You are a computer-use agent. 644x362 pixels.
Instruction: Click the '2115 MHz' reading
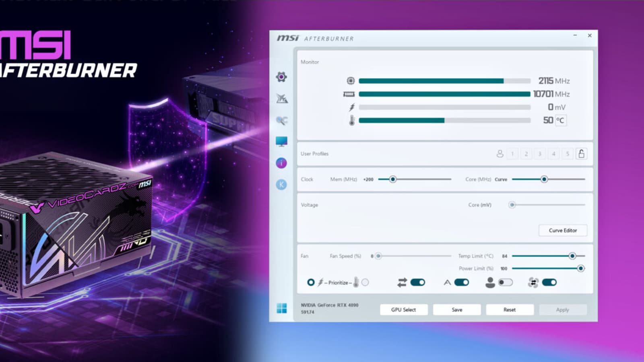coord(554,81)
